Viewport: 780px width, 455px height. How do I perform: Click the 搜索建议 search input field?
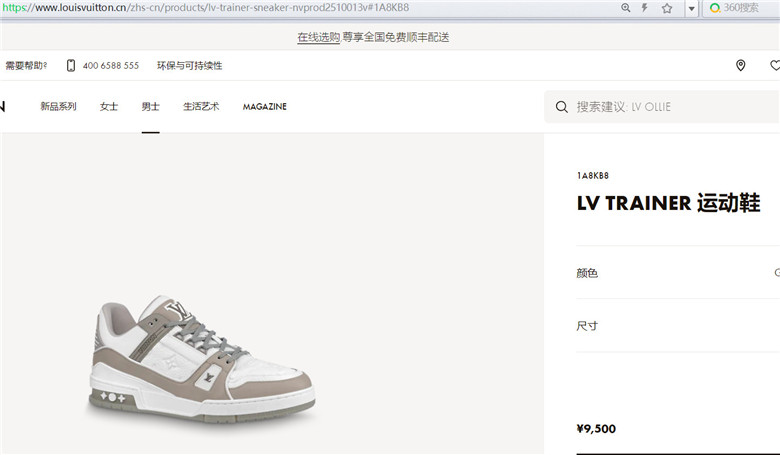pyautogui.click(x=662, y=107)
